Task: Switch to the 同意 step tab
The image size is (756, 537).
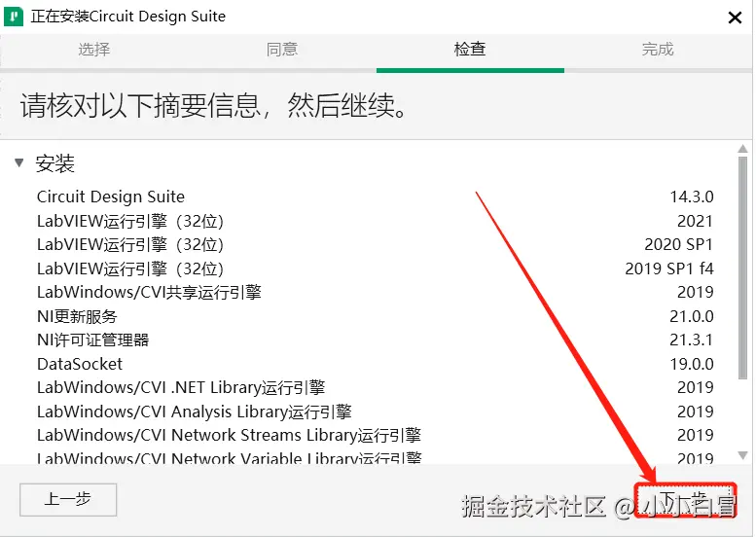Action: tap(282, 50)
